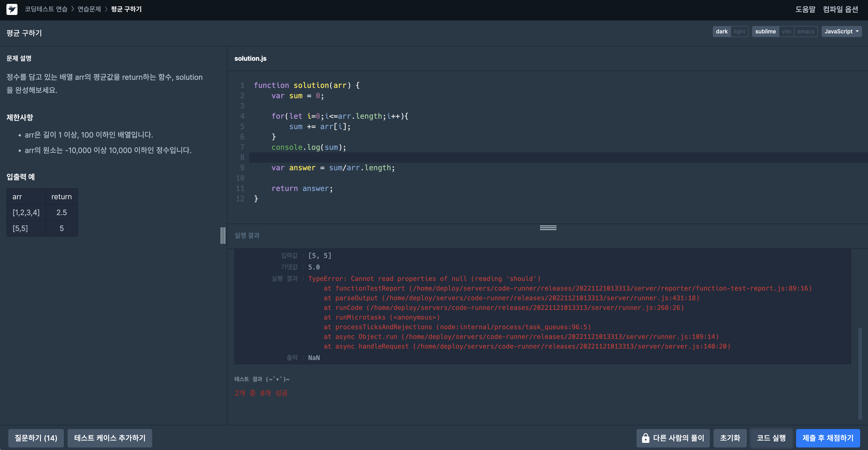This screenshot has width=868, height=450.
Task: Click 질문하기 (14) button
Action: 36,438
